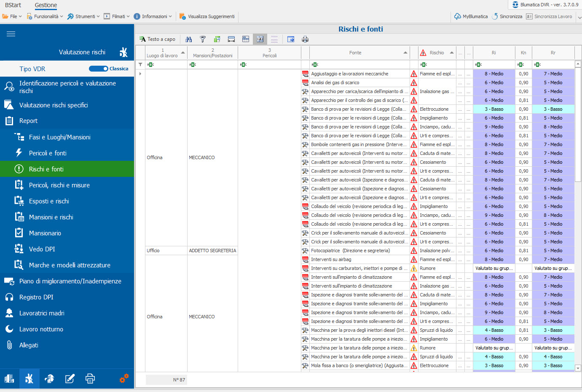Sort by the Rischio column header
This screenshot has width=582, height=392.
(x=437, y=53)
